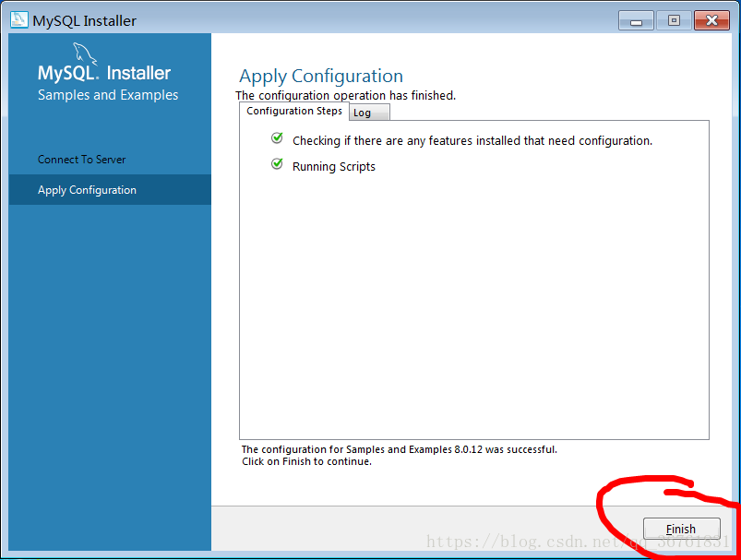Minimize the MySQL Installer window
Viewport: 741px width, 560px height.
point(636,21)
